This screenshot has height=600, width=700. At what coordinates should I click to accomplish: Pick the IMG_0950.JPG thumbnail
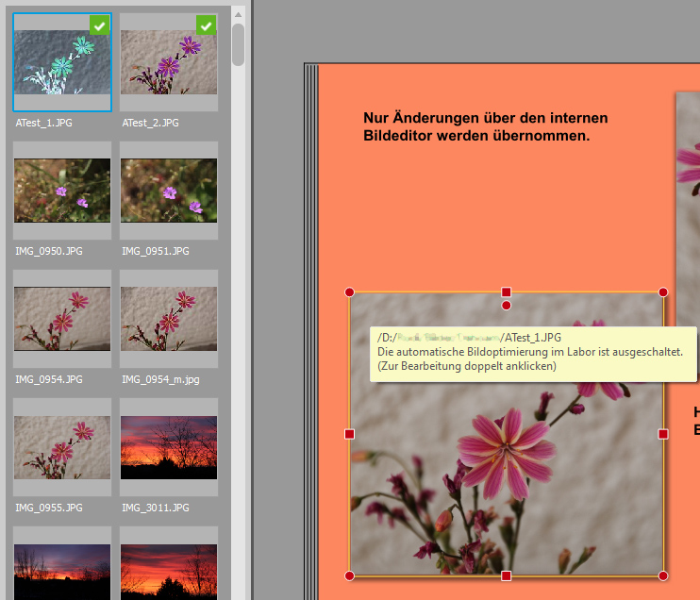click(62, 191)
